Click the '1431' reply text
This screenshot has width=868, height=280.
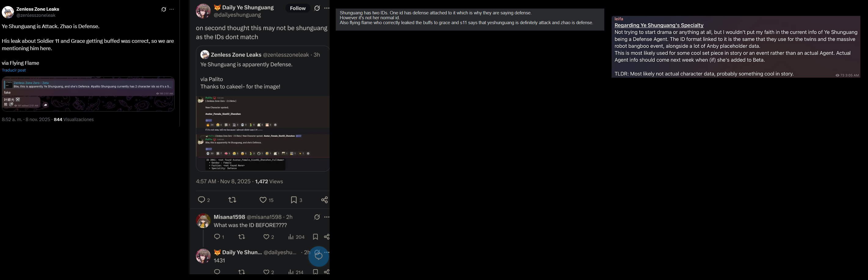point(219,260)
